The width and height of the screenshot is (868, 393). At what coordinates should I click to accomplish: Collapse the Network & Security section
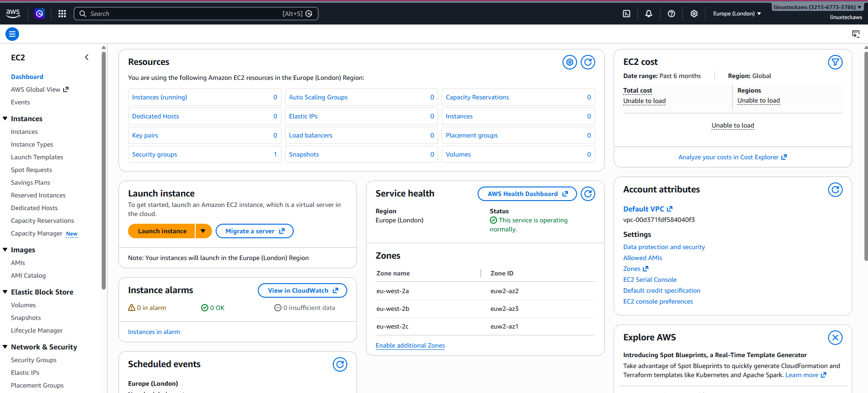(5, 347)
